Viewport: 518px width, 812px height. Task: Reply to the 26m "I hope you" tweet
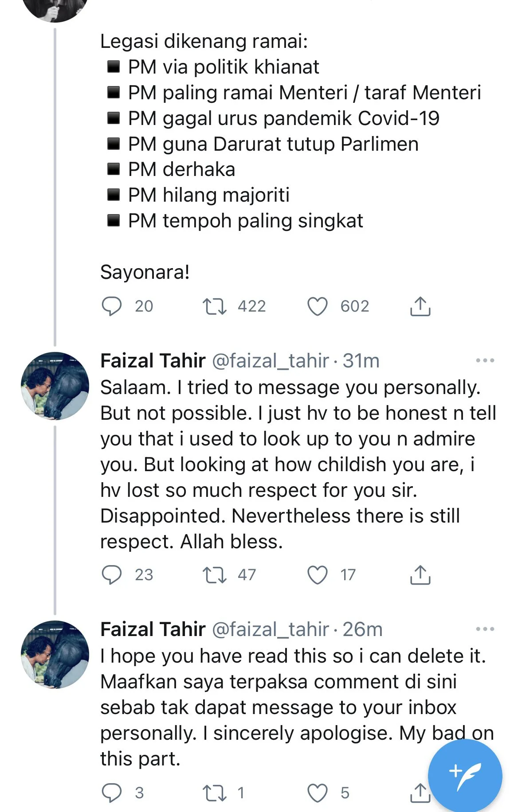[111, 793]
